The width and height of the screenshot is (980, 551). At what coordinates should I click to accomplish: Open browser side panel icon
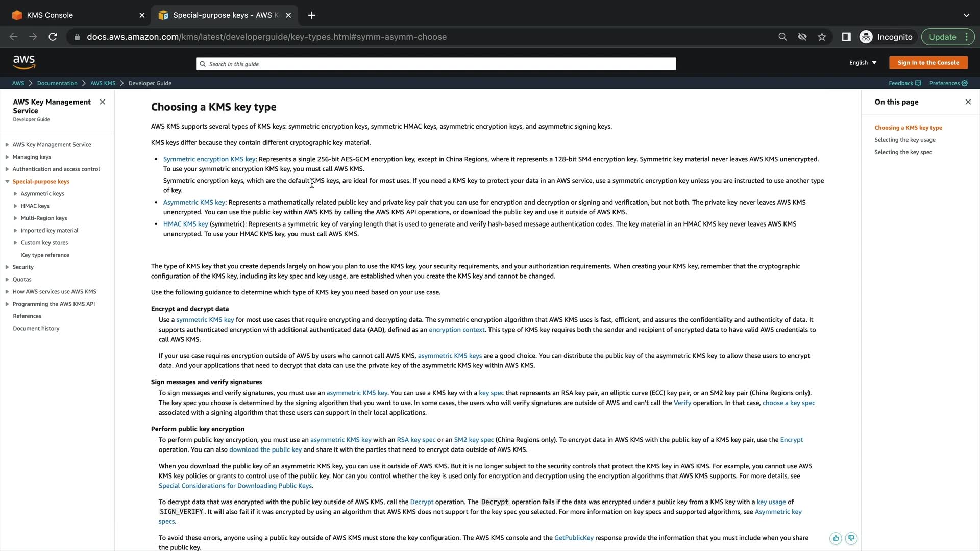click(846, 37)
